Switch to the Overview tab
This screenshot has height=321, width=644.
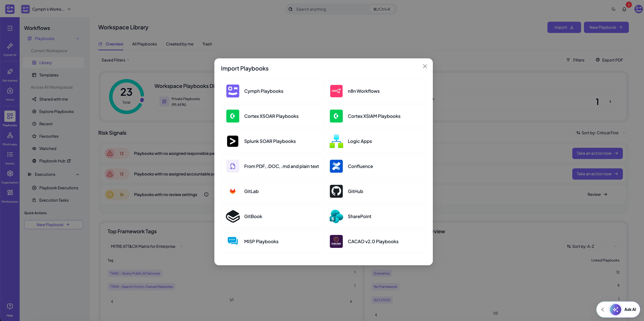[x=111, y=44]
